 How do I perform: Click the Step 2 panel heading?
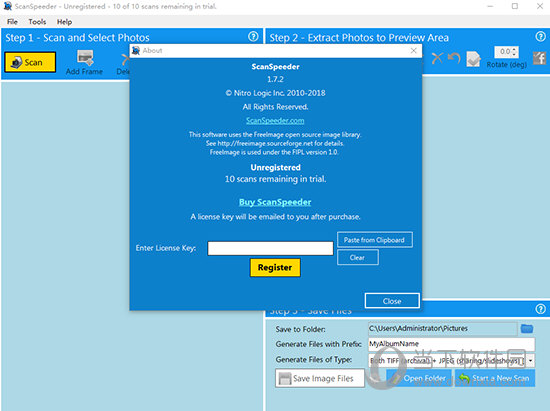[359, 38]
